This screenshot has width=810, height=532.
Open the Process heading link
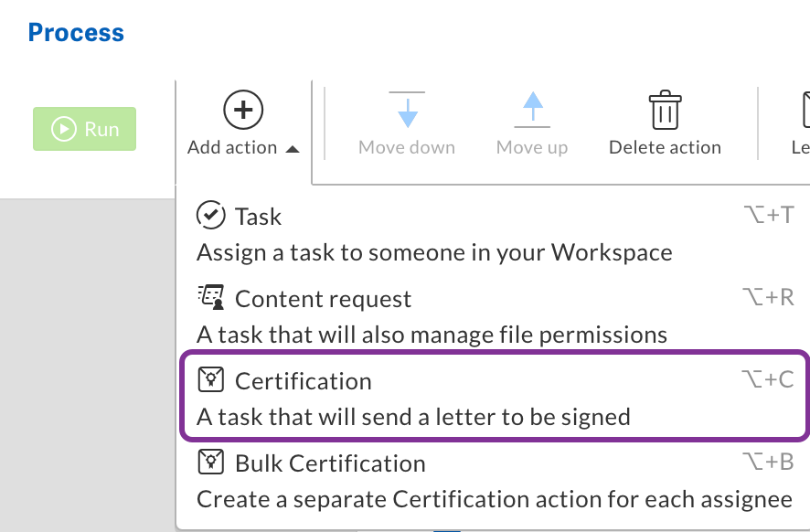[76, 33]
